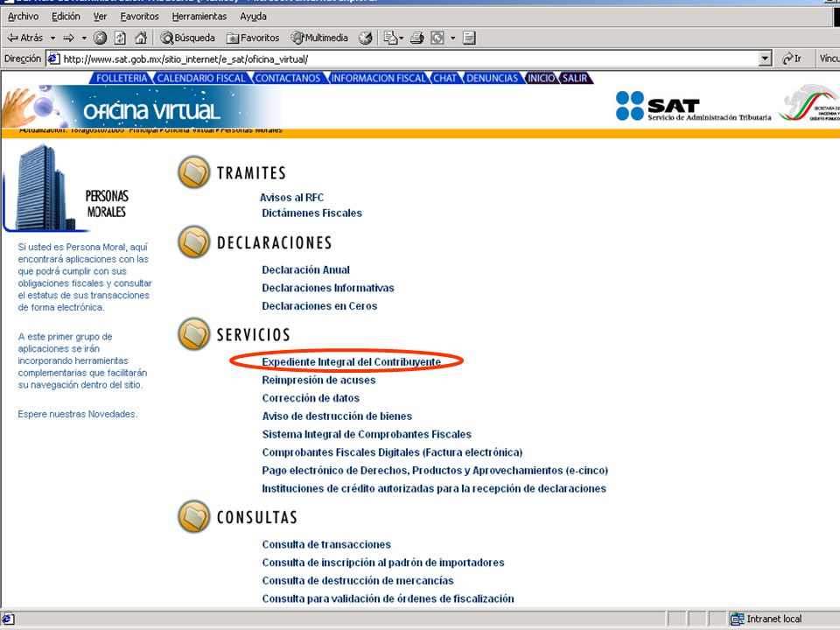Open Consulta de destrucción de mercancías link
The image size is (840, 630).
pyautogui.click(x=358, y=581)
